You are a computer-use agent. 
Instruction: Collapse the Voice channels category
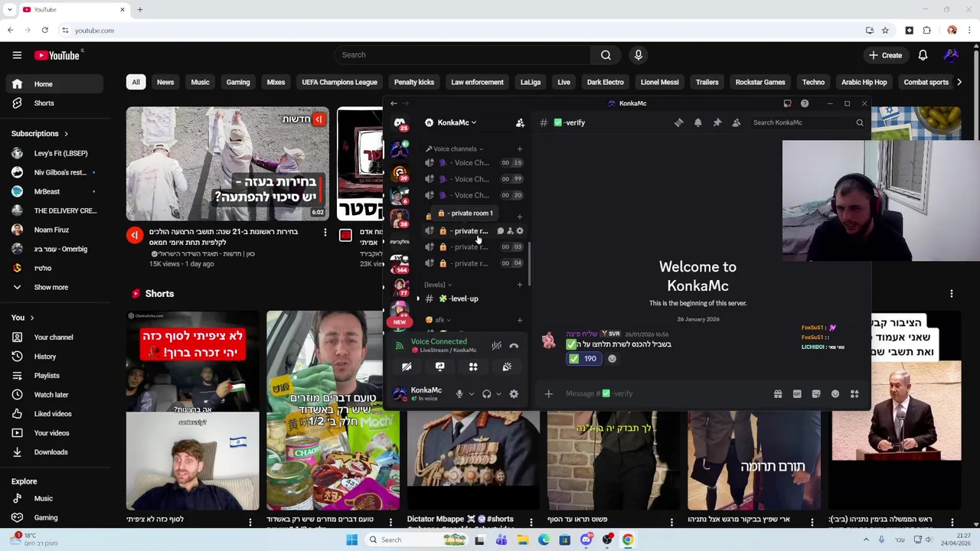[x=455, y=149]
